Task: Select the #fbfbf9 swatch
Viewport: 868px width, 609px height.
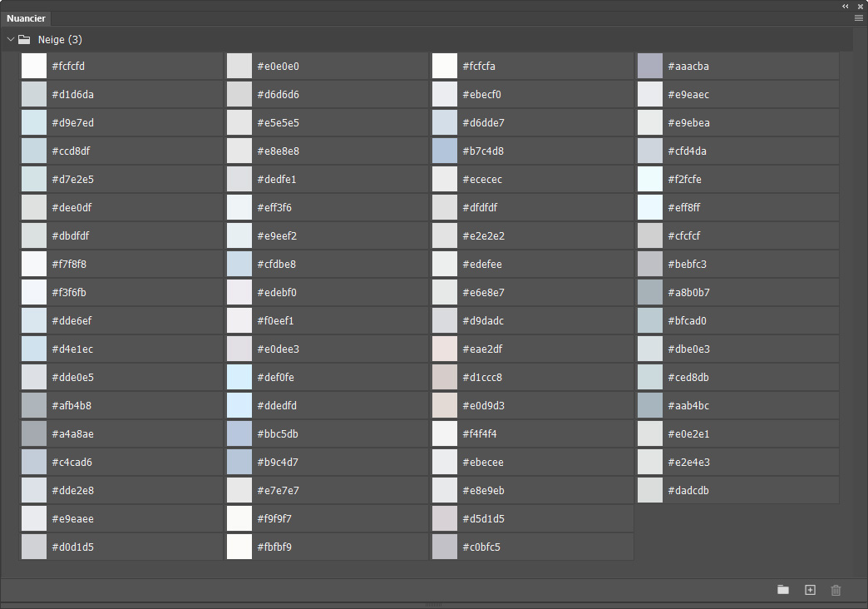Action: [239, 547]
